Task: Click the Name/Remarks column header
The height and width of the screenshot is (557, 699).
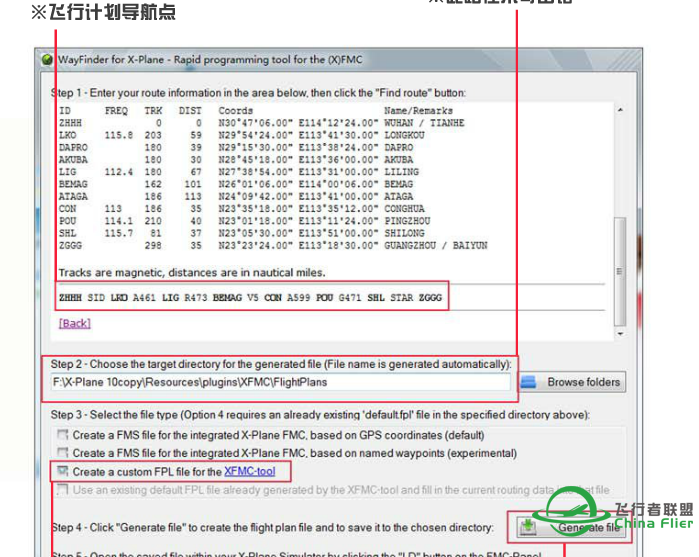Action: [418, 111]
